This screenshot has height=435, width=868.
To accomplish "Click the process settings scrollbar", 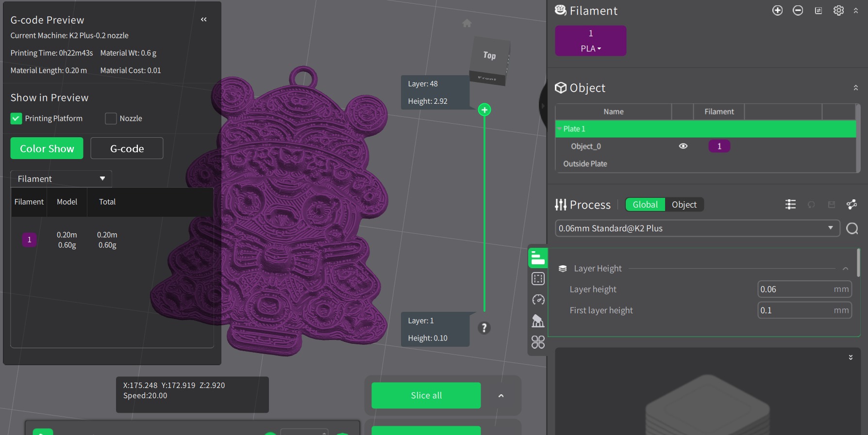I will click(858, 262).
